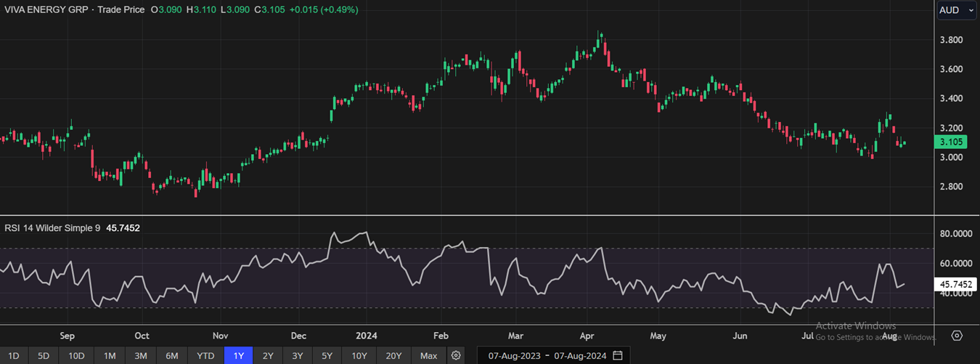
Task: Click the start date 07-Aug-2023 field
Action: click(x=513, y=355)
